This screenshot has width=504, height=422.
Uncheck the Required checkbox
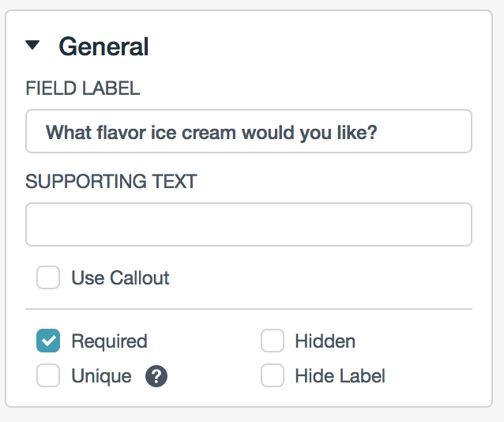click(x=48, y=341)
